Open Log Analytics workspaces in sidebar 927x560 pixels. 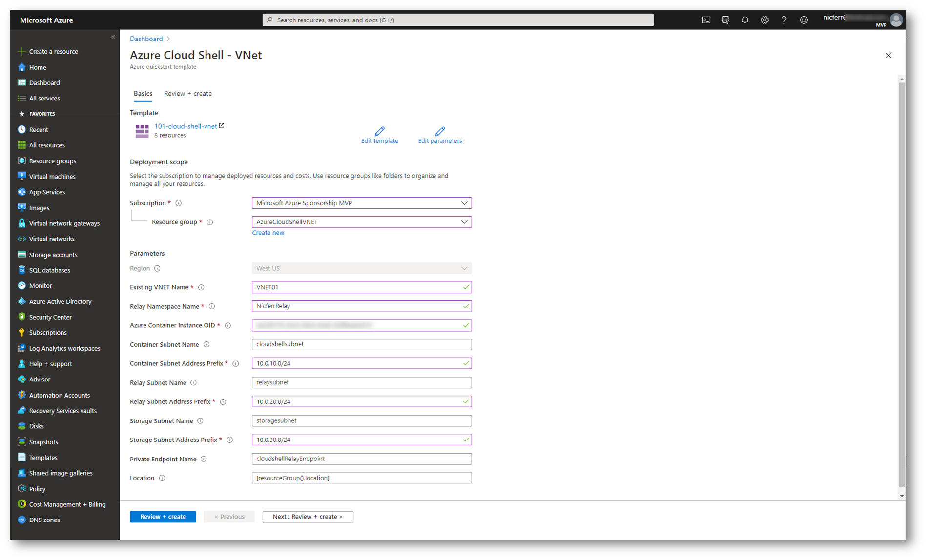[65, 348]
